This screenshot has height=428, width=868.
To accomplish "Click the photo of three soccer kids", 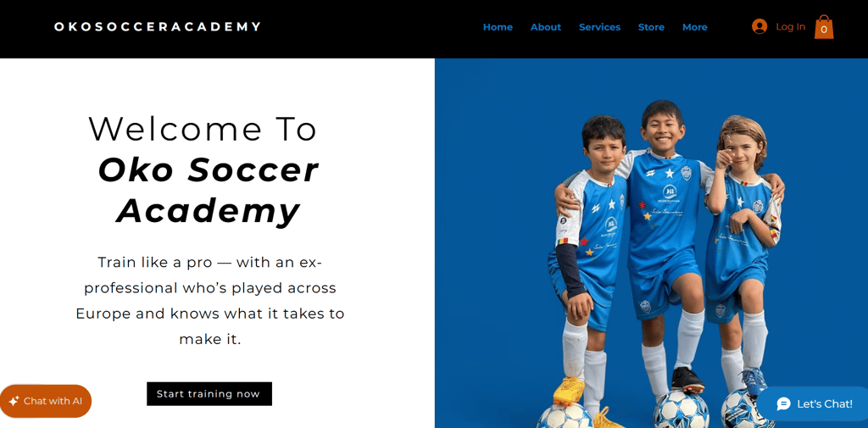I will [651, 243].
